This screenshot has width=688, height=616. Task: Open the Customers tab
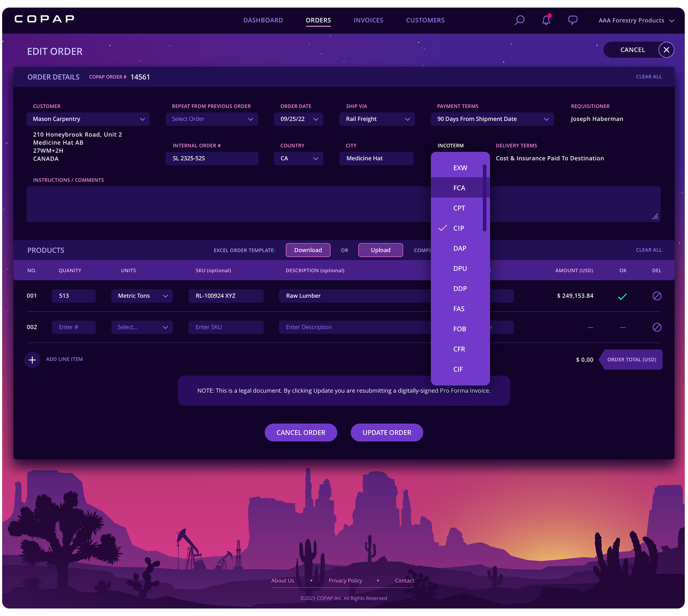coord(425,20)
